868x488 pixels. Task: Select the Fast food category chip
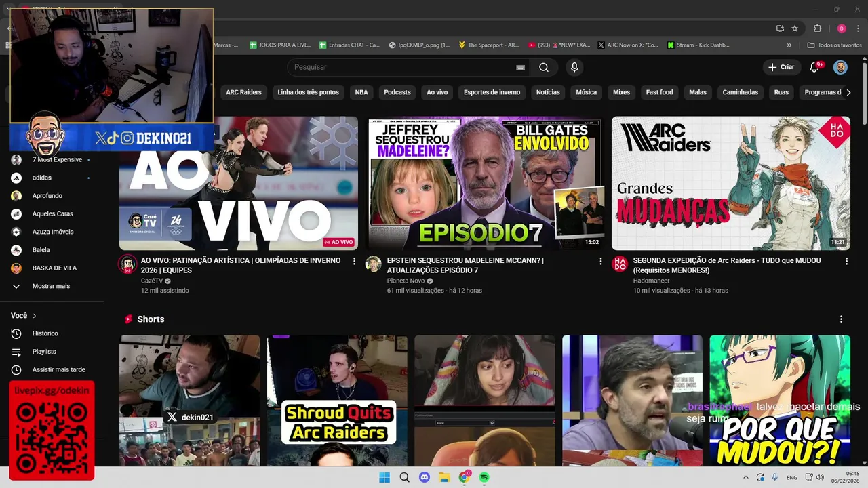tap(659, 92)
